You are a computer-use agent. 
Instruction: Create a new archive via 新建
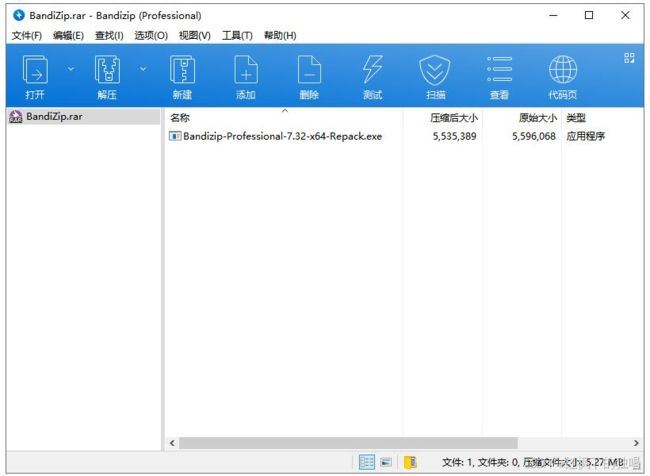pyautogui.click(x=182, y=77)
